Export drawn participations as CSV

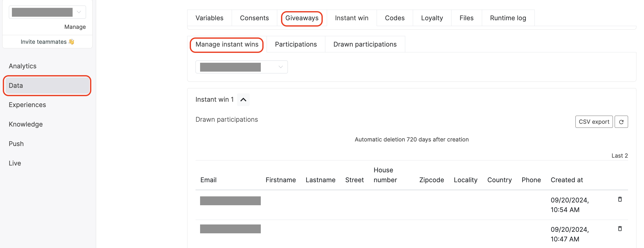pyautogui.click(x=594, y=122)
